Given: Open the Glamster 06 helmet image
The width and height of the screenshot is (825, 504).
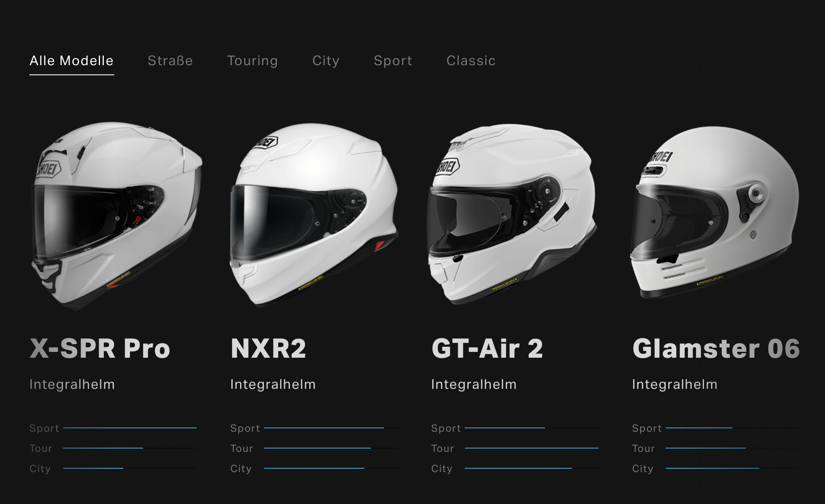Looking at the screenshot, I should [714, 212].
